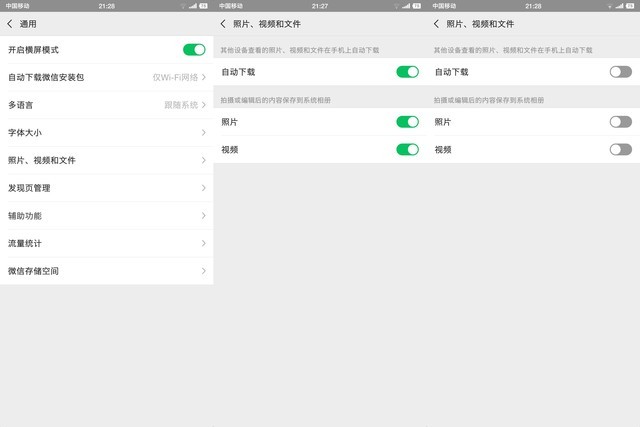The width and height of the screenshot is (640, 427).
Task: Enable the disabled 照片 switch
Action: coord(620,122)
